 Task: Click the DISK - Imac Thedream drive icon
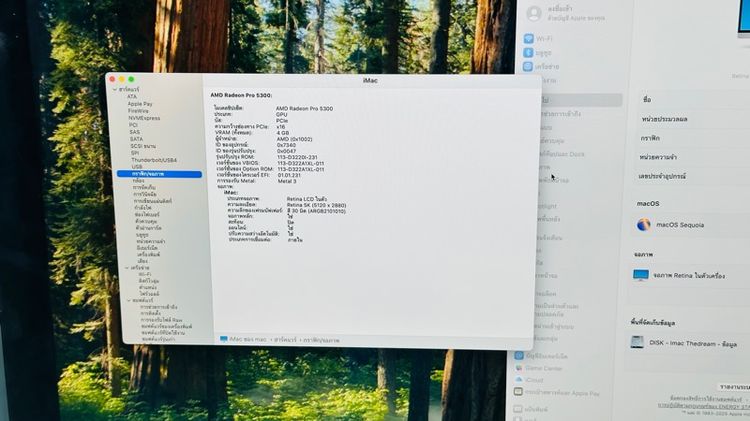637,342
